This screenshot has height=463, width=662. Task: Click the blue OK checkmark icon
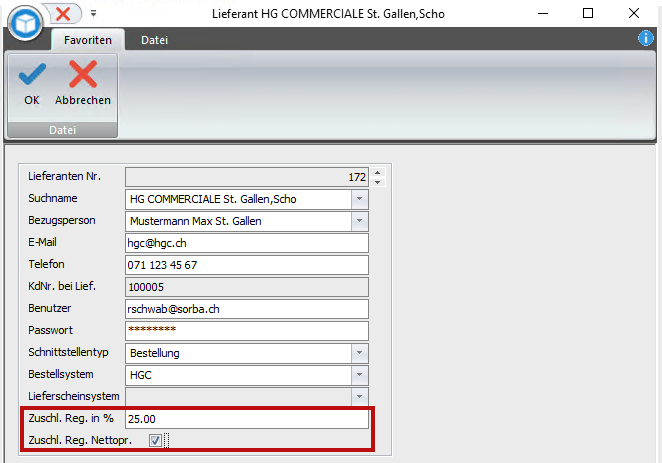(32, 74)
